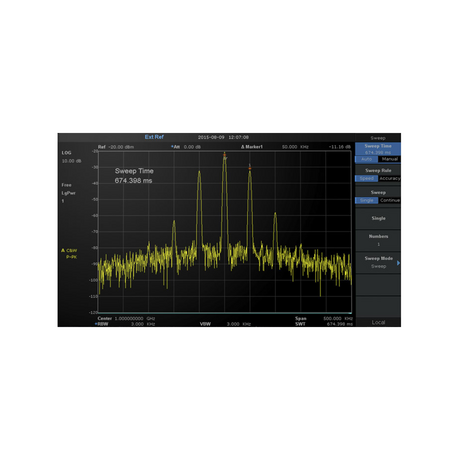Click the -11.16 dB marker value
Screen dimensions: 460x460
point(339,147)
